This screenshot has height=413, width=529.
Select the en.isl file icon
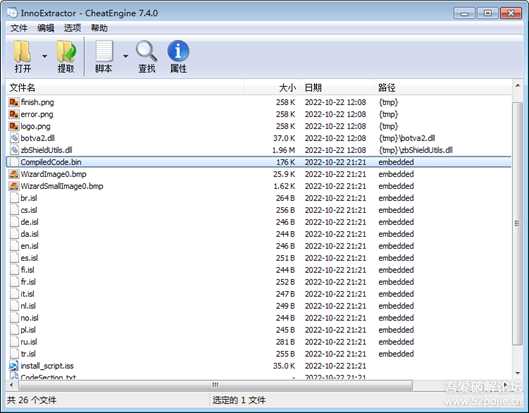point(14,246)
